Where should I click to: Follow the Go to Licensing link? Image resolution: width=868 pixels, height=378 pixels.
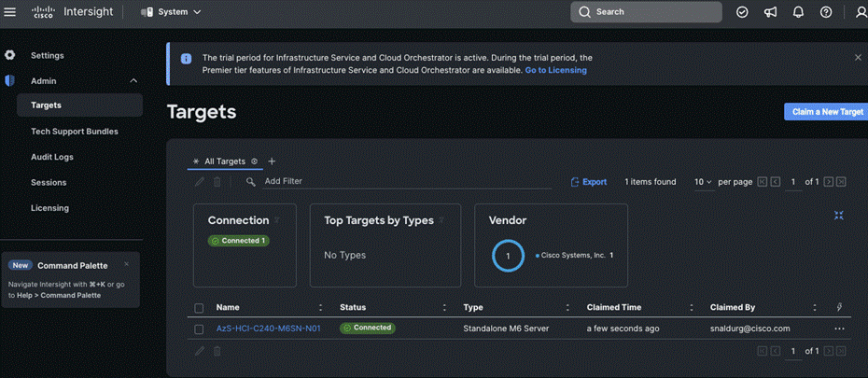555,70
